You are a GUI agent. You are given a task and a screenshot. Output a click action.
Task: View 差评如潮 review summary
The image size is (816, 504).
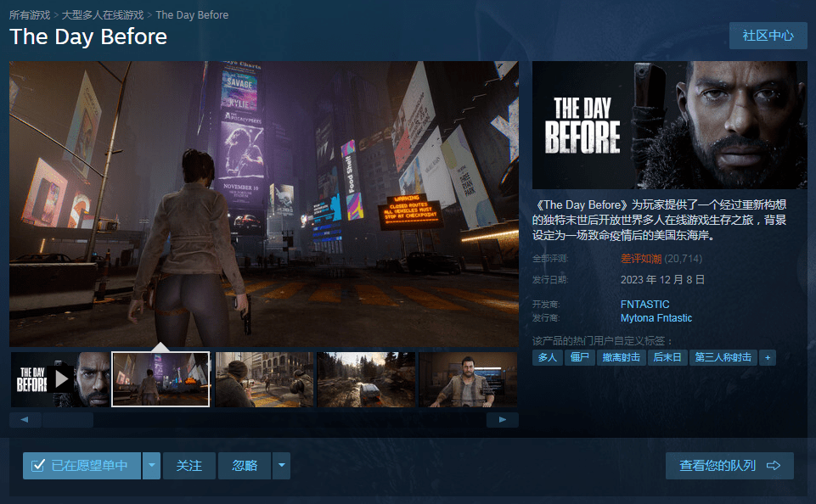(641, 258)
